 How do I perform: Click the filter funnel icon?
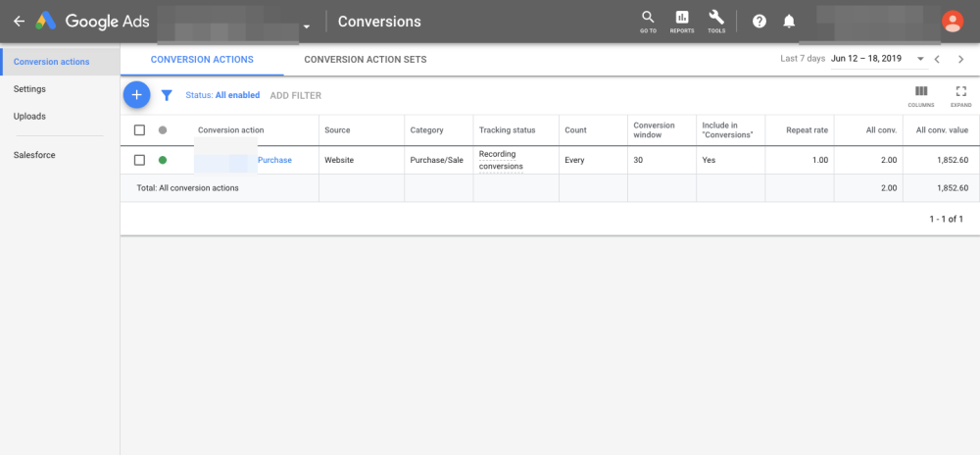(x=167, y=95)
